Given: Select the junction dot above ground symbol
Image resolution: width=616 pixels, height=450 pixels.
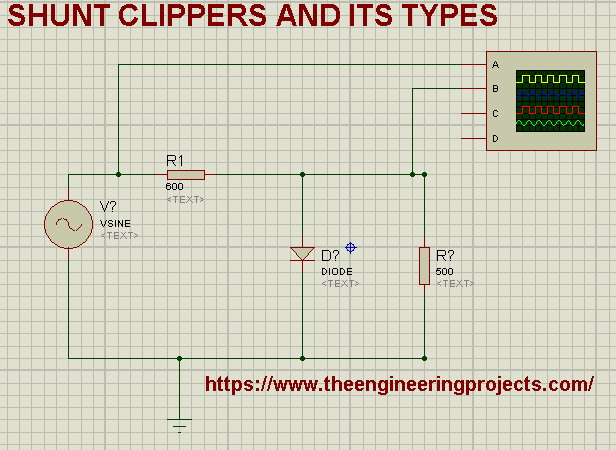Looking at the screenshot, I should tap(179, 358).
